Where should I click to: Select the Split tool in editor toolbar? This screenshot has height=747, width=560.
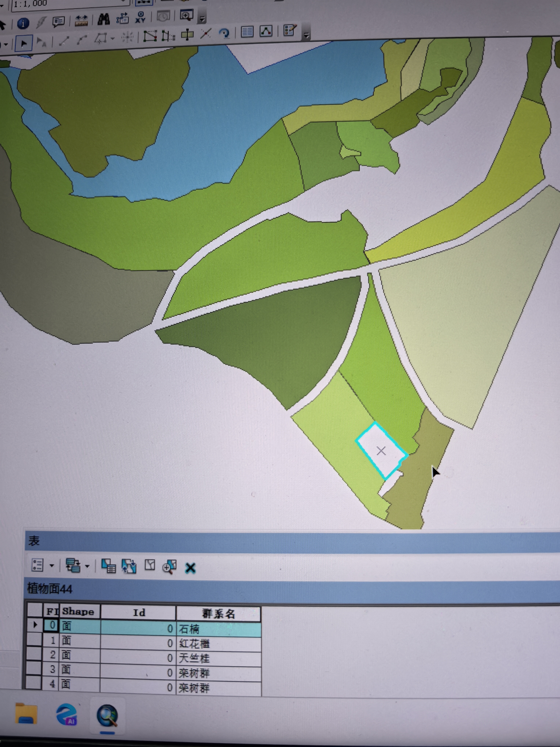206,34
